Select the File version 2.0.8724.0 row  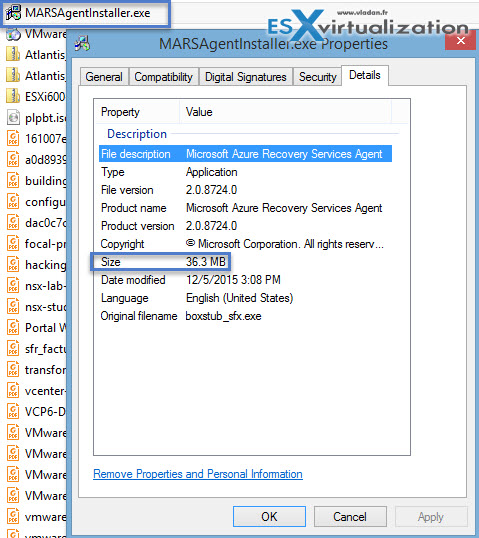pyautogui.click(x=245, y=190)
